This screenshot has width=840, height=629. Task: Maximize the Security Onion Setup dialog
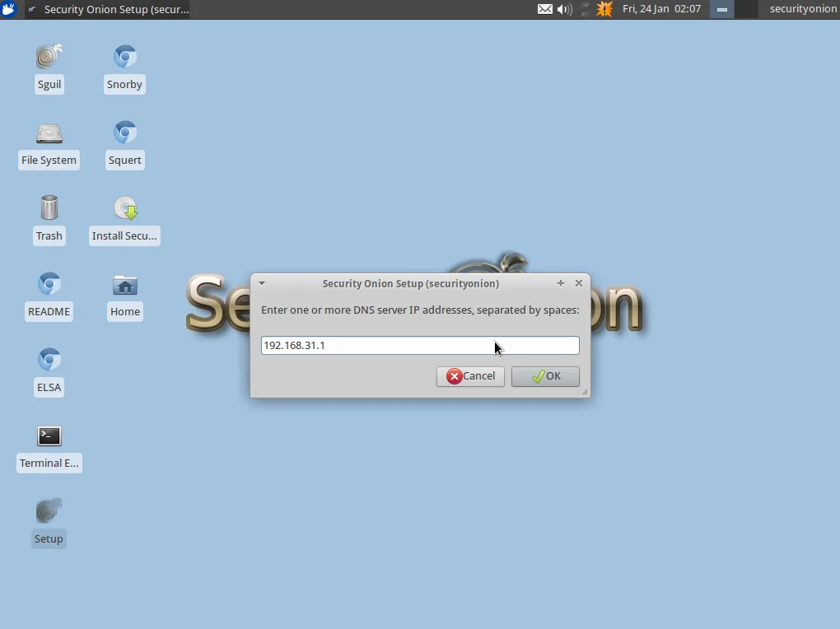coord(561,283)
